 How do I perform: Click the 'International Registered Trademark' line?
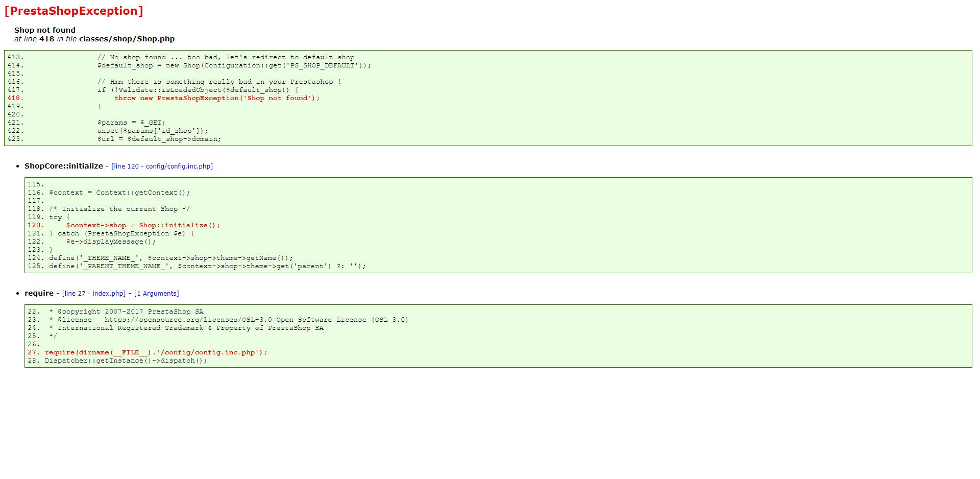pyautogui.click(x=186, y=328)
